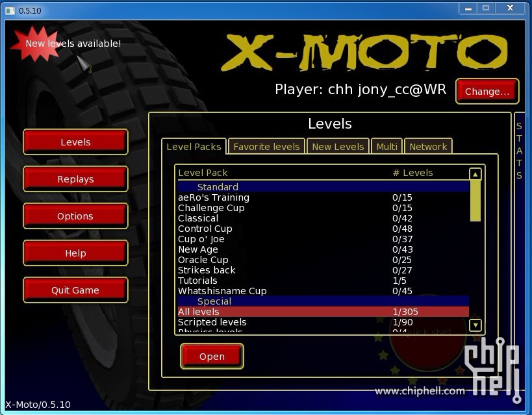Viewport: 532px width, 415px height.
Task: Select the Challenge Cup level pack
Action: click(x=323, y=208)
